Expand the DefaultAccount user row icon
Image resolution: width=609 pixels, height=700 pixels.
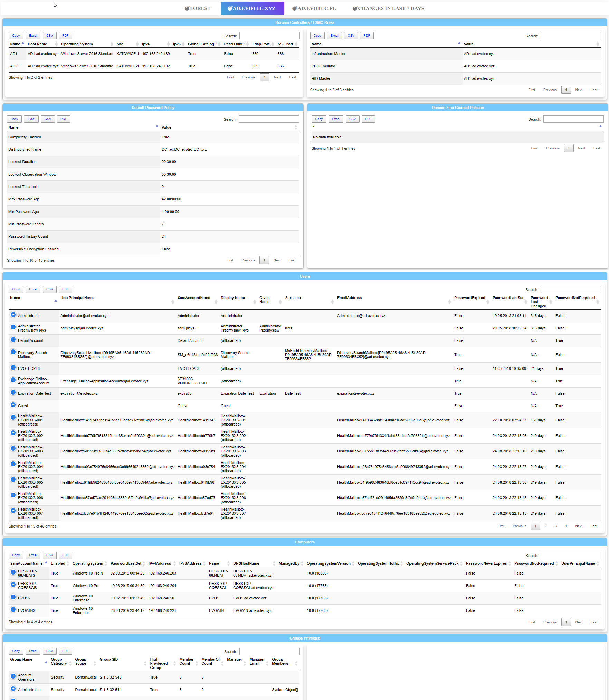[13, 339]
